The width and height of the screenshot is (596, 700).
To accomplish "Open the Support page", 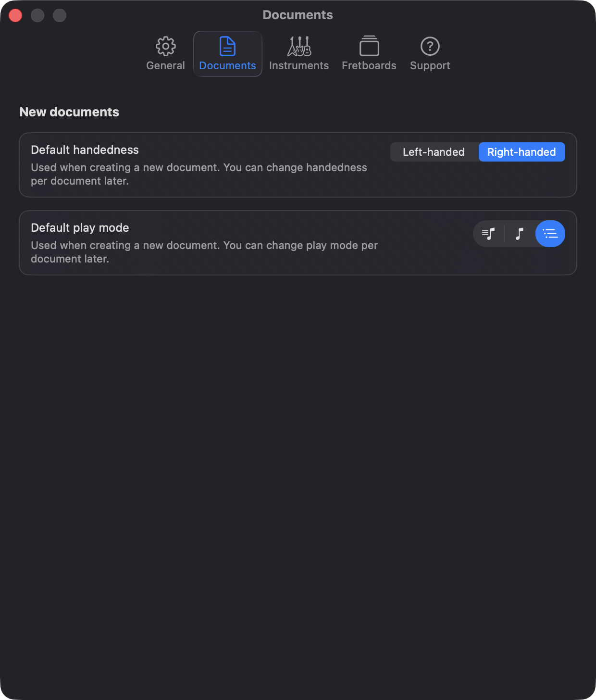I will tap(429, 53).
